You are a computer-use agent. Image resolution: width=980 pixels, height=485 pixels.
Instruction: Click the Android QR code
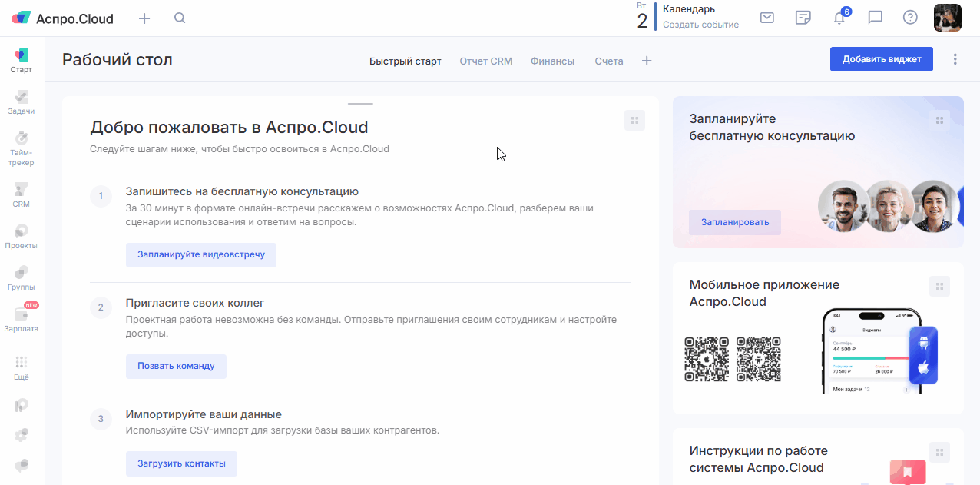(x=759, y=359)
